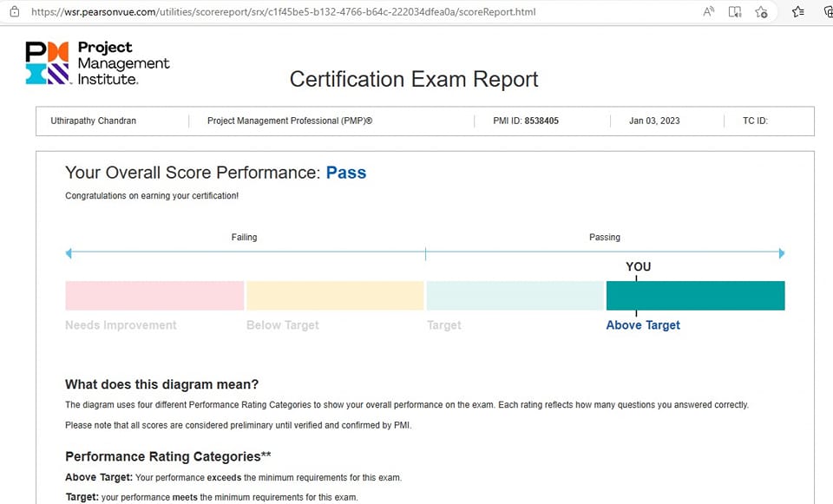Open Immersive Reader from the address bar icon
The width and height of the screenshot is (833, 504).
point(735,11)
